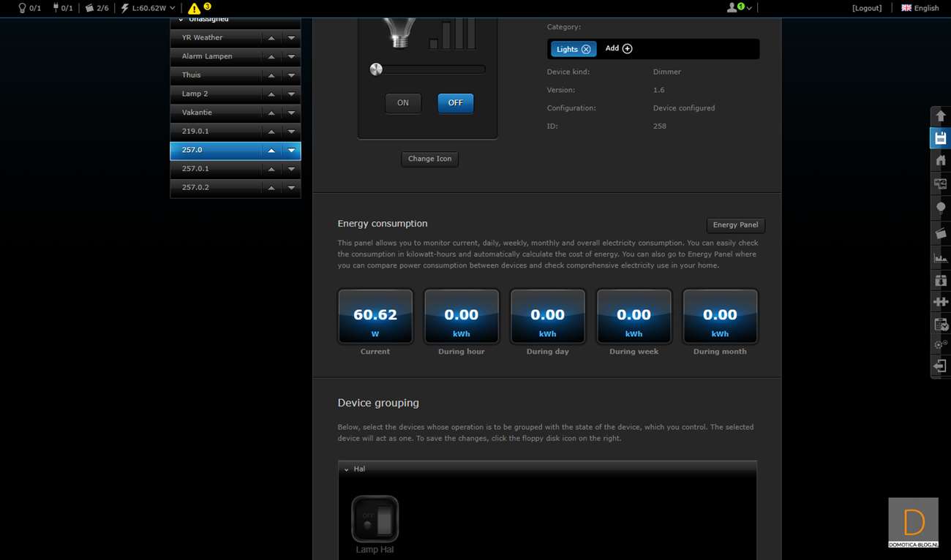Click the dimmer level slider handle
The image size is (951, 560).
tap(376, 69)
